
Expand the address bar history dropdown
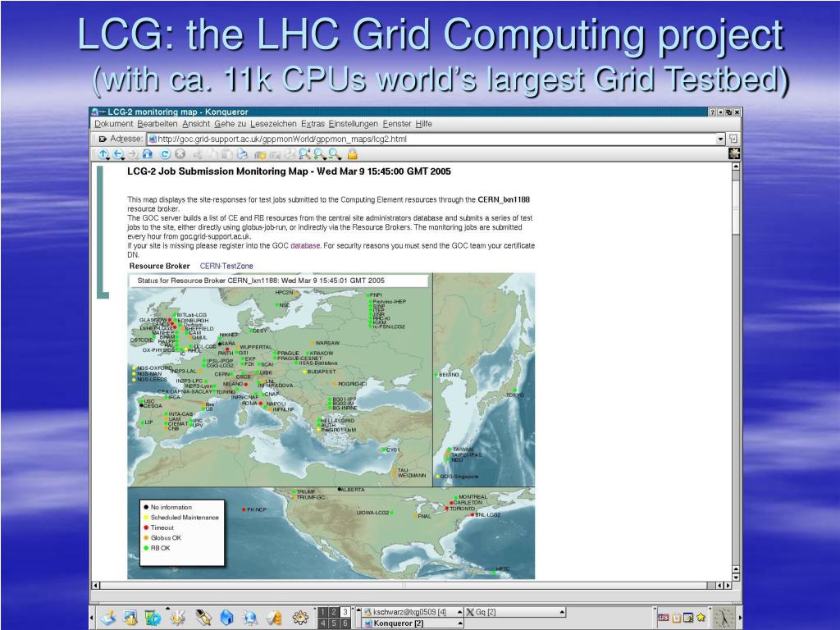tap(720, 139)
